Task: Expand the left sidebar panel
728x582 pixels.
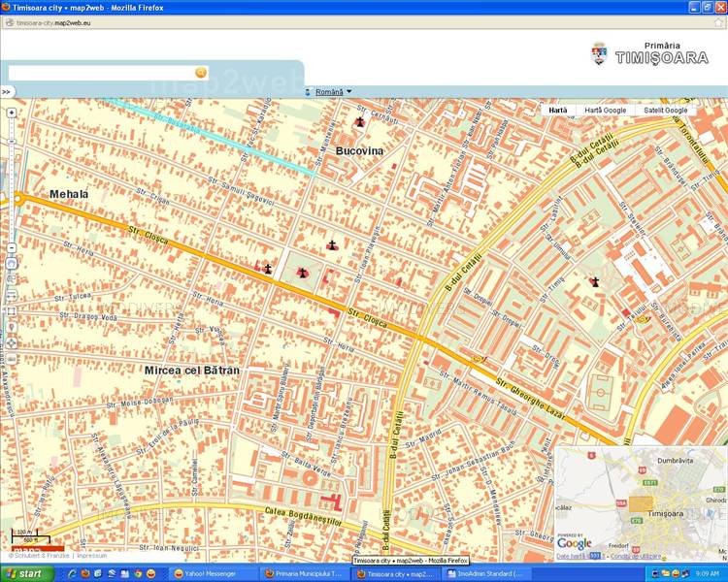Action: pyautogui.click(x=6, y=92)
